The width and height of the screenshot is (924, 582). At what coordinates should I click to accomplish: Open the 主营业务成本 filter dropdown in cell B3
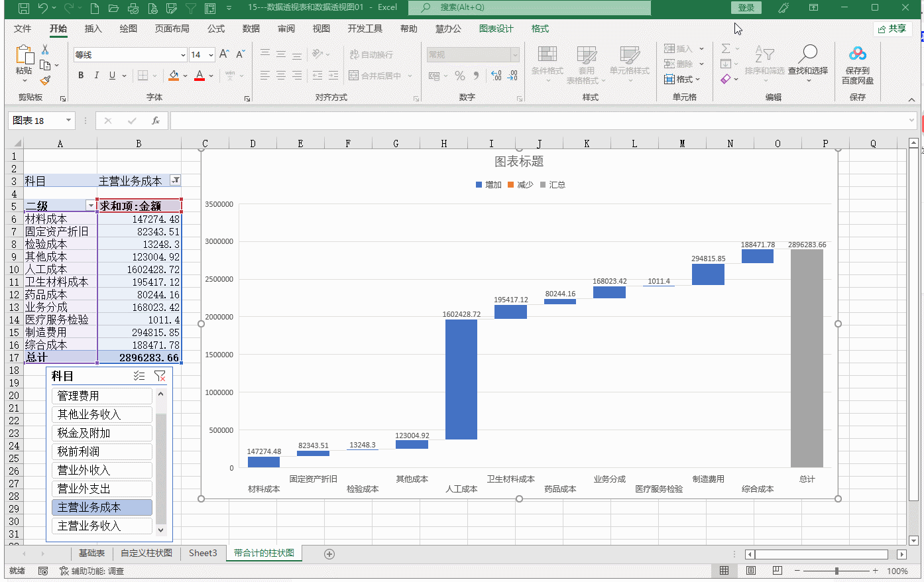(175, 180)
